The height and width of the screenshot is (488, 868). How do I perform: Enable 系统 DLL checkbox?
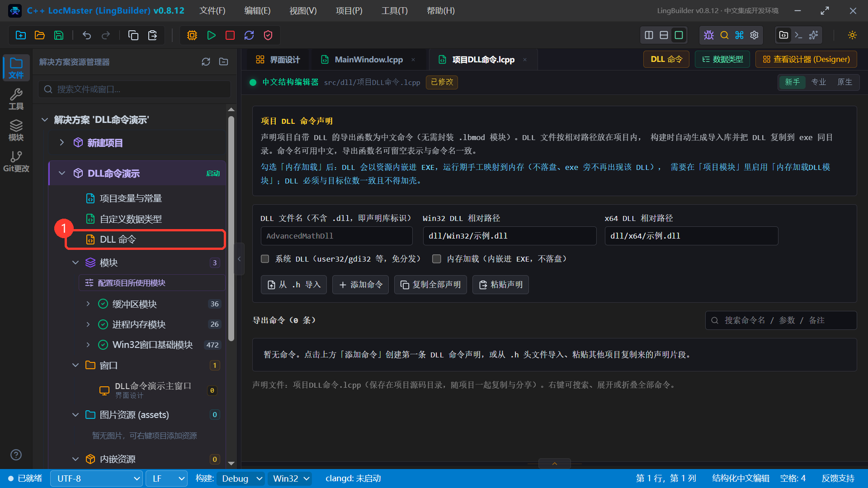tap(265, 259)
